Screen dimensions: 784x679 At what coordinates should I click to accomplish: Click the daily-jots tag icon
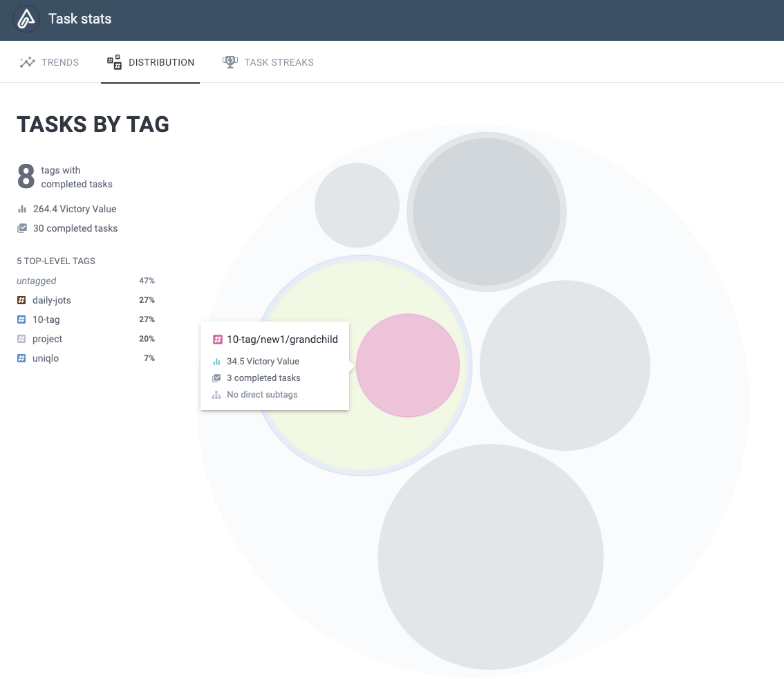tap(21, 300)
